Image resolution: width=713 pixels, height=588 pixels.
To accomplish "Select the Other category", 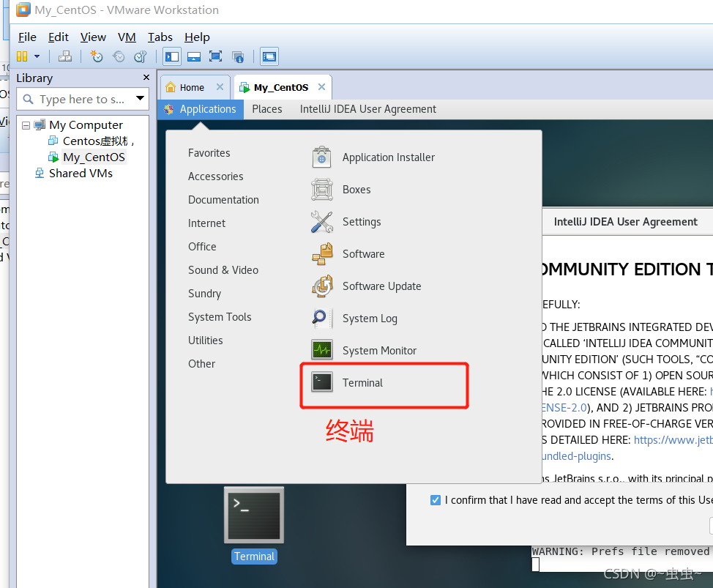I will click(x=201, y=364).
